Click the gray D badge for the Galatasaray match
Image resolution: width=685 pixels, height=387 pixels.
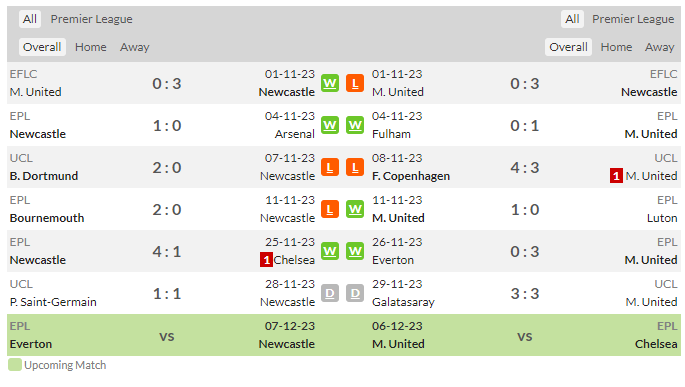[355, 293]
